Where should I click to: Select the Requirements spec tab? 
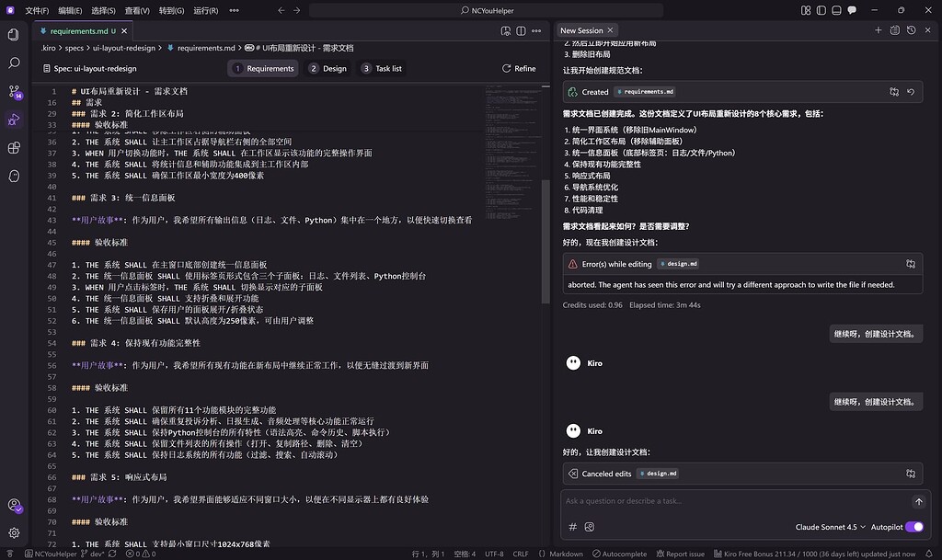pos(263,68)
